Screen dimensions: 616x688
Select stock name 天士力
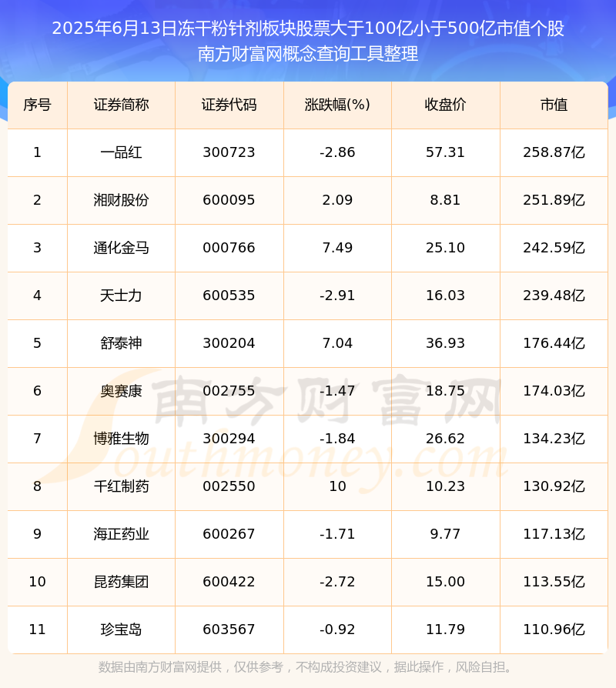[x=121, y=296]
